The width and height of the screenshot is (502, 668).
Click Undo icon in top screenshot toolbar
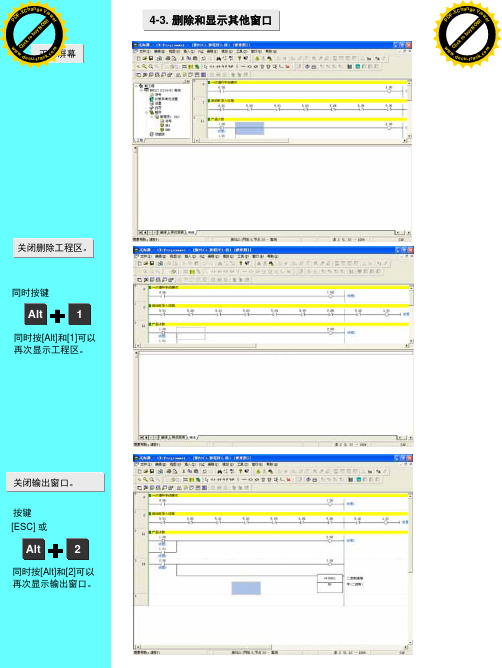tap(203, 58)
